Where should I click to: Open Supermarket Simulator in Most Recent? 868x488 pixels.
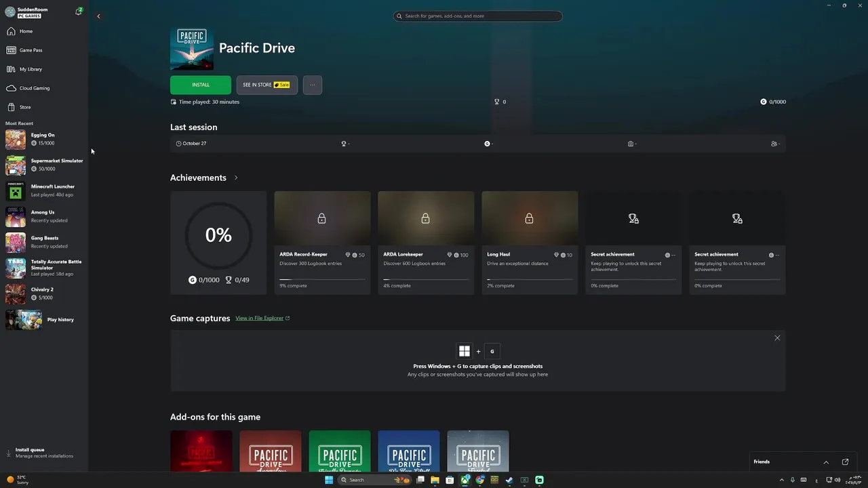click(44, 165)
